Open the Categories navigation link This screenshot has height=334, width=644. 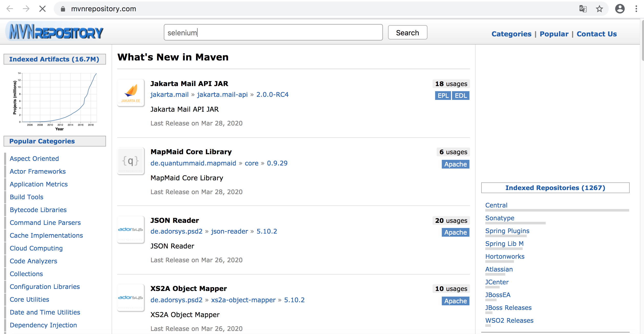pyautogui.click(x=511, y=34)
